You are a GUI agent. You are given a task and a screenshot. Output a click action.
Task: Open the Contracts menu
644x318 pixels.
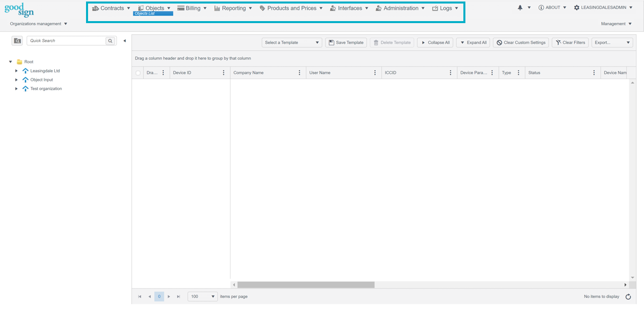click(111, 9)
